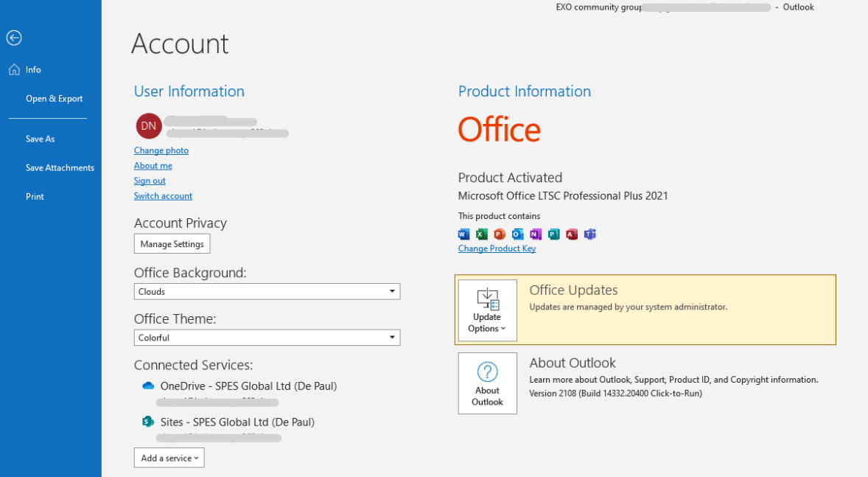
Task: Click Microsoft Office LTSC Professional Plus 2021 text
Action: point(562,196)
